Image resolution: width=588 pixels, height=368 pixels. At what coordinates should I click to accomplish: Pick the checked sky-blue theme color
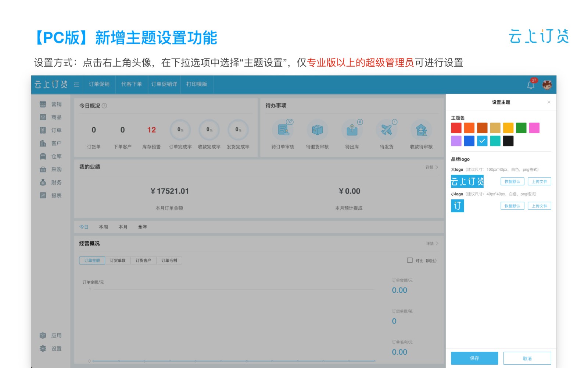tap(482, 141)
